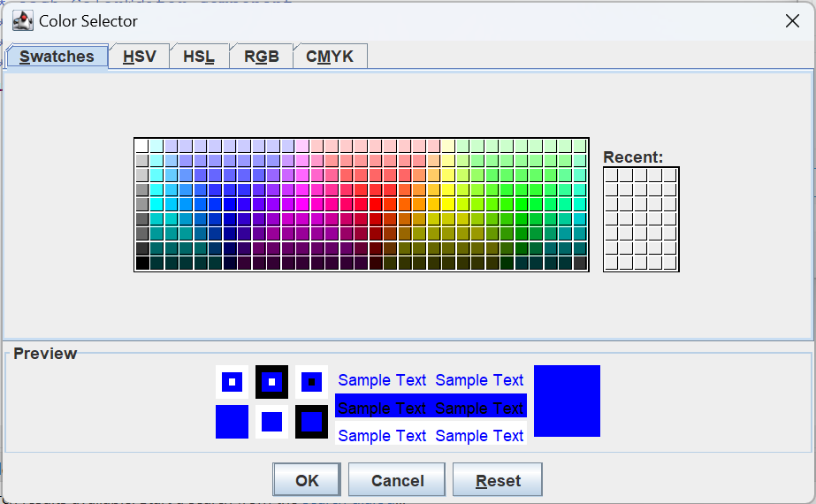Pick the white swatch in the palette's top-left corner

(142, 146)
